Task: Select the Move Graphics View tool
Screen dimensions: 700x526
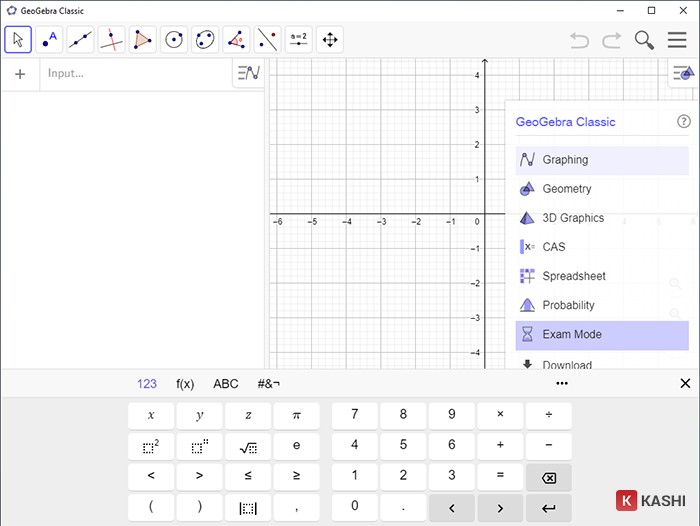Action: tap(330, 40)
